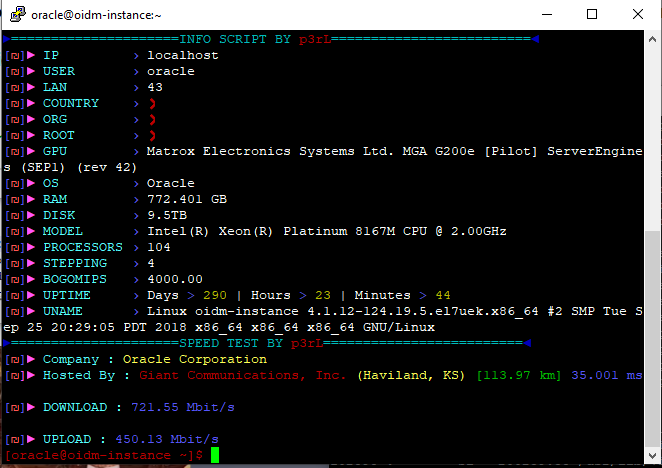Click the RAM value '772.401 GB'
The width and height of the screenshot is (662, 468).
coord(187,199)
